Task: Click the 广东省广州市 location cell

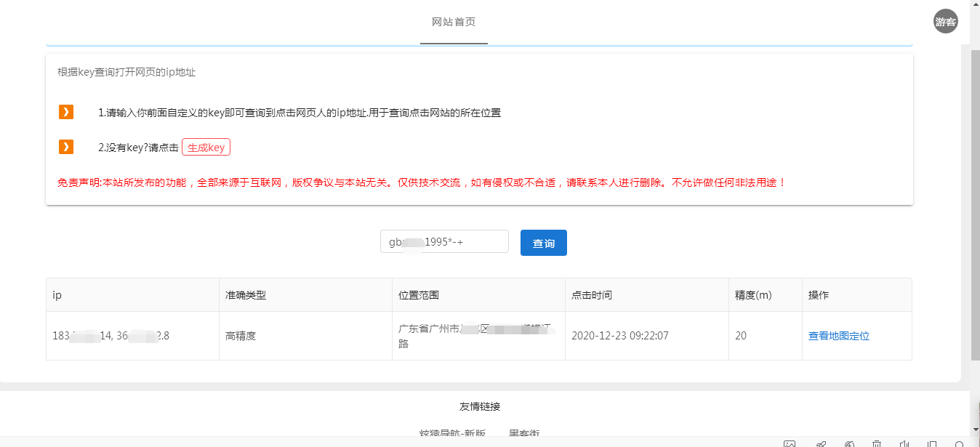Action: click(479, 336)
